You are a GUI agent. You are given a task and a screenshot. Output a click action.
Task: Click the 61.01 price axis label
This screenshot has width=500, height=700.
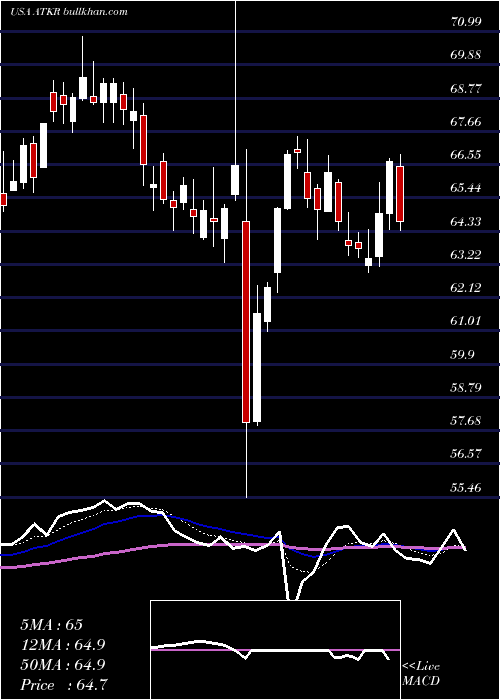point(466,321)
